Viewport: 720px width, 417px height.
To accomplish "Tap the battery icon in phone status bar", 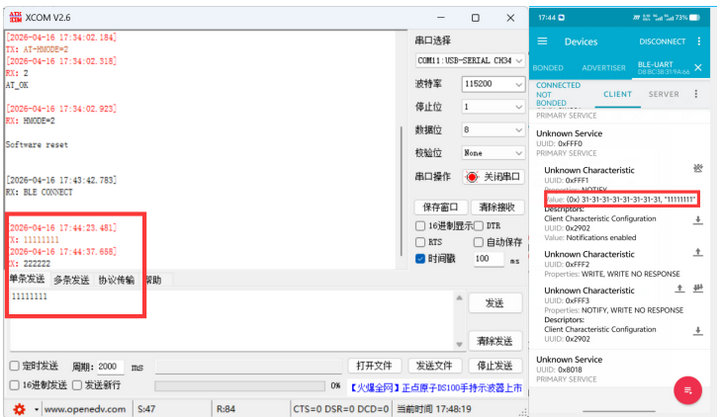I will tap(695, 17).
